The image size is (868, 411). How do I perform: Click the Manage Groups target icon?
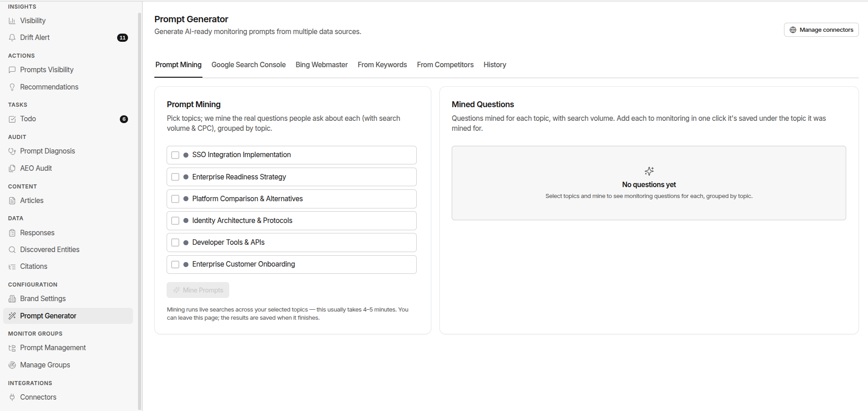click(12, 365)
